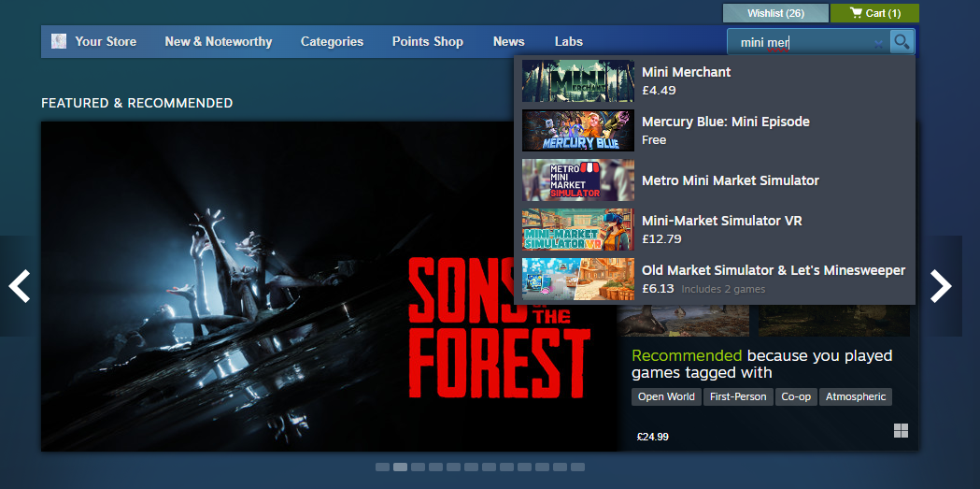Click the Co-op tag
The height and width of the screenshot is (489, 980).
[x=796, y=396]
